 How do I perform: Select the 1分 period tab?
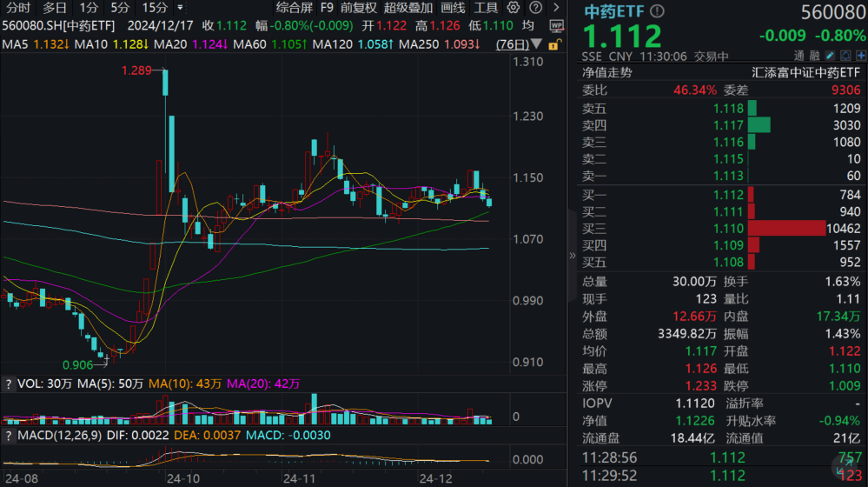tap(88, 8)
